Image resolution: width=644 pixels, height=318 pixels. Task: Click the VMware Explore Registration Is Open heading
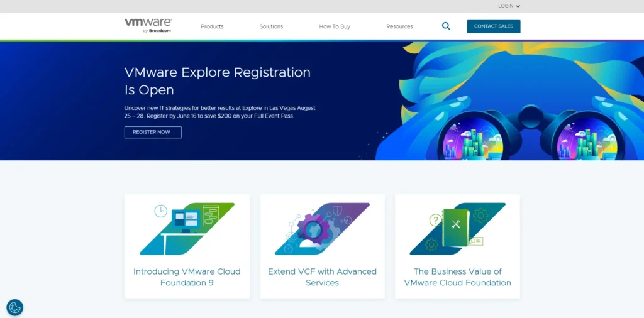point(218,81)
